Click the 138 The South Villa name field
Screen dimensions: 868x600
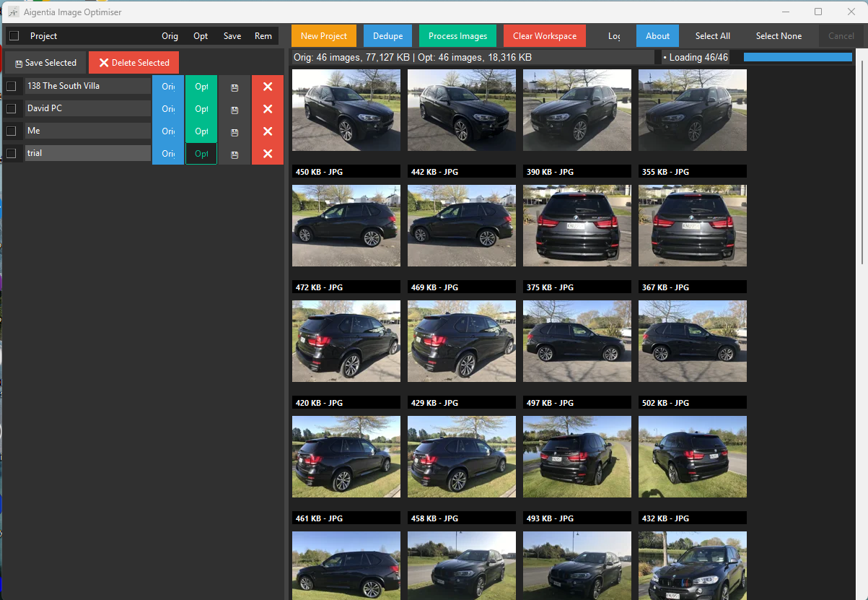point(87,86)
